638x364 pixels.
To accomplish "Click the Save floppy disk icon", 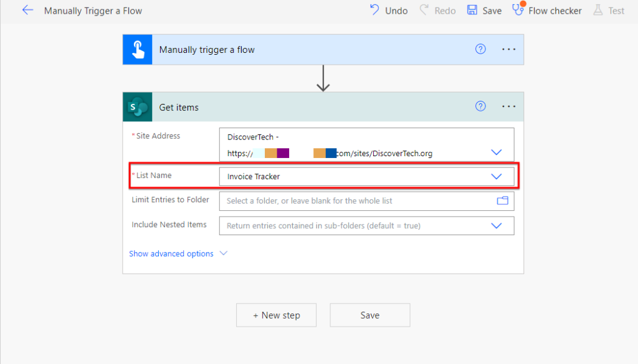I will click(472, 10).
